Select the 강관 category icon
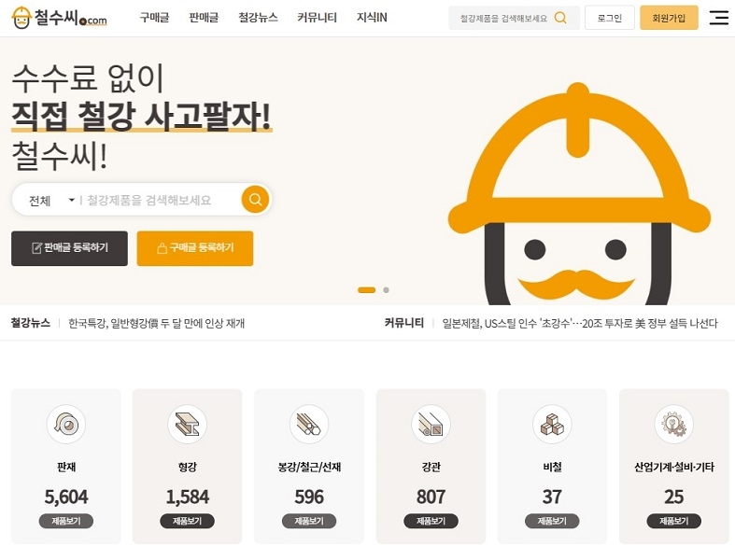 431,425
